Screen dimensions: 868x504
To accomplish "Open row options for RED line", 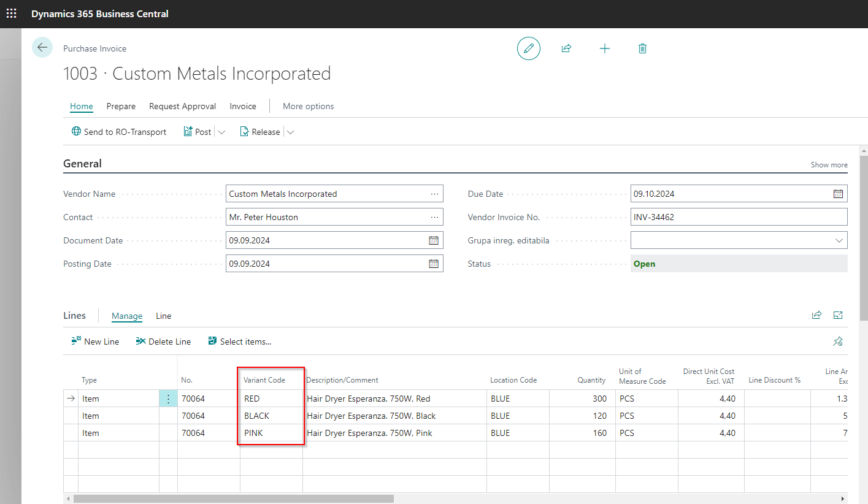I will [169, 399].
